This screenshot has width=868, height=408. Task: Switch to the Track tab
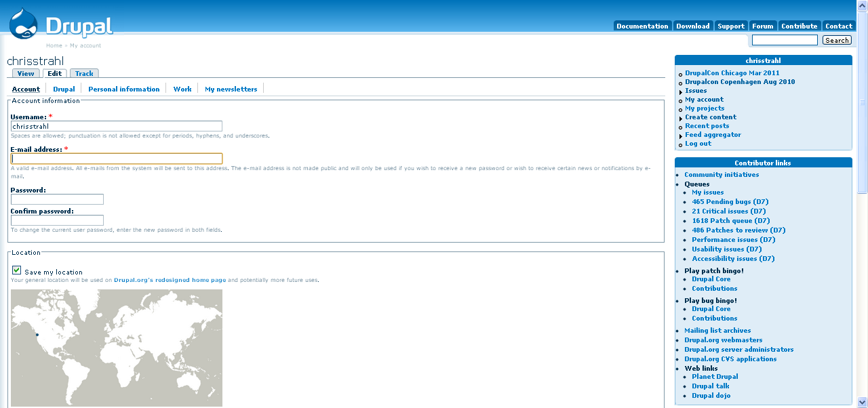point(84,73)
